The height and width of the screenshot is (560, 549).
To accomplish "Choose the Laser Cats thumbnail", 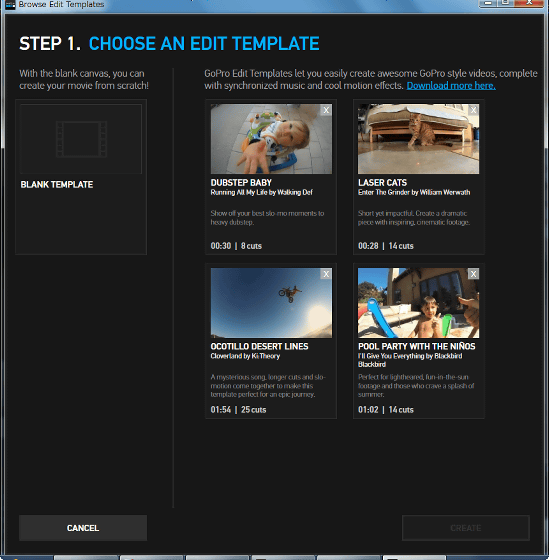I will (x=419, y=139).
